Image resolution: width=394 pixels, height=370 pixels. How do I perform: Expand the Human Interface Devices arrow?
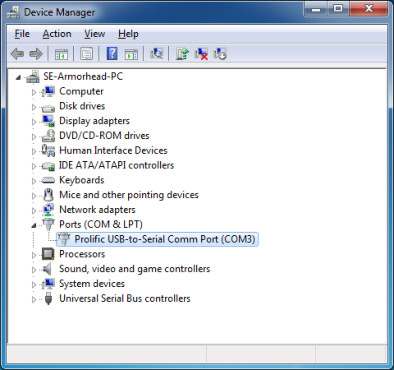(x=34, y=151)
